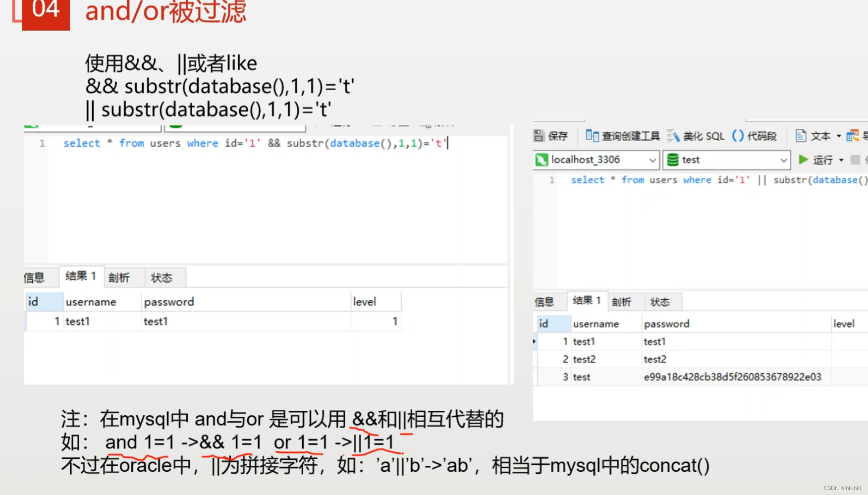Select the test1 username cell in left results
The width and height of the screenshot is (868, 495).
[102, 321]
